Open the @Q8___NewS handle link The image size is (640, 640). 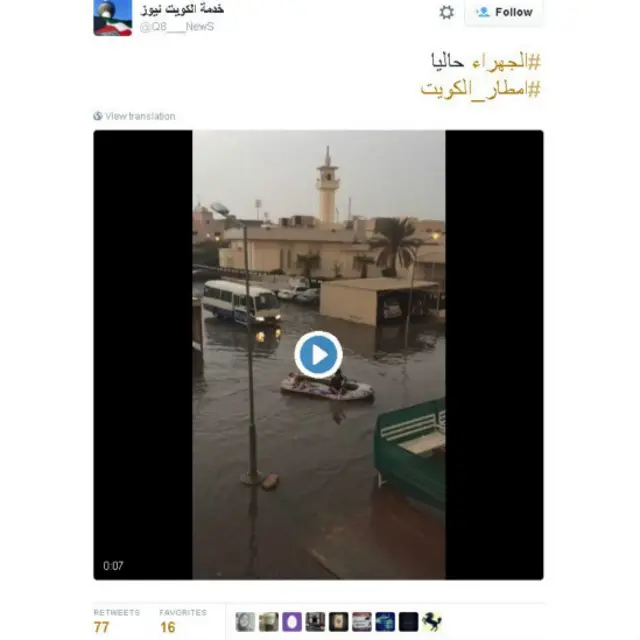[177, 27]
